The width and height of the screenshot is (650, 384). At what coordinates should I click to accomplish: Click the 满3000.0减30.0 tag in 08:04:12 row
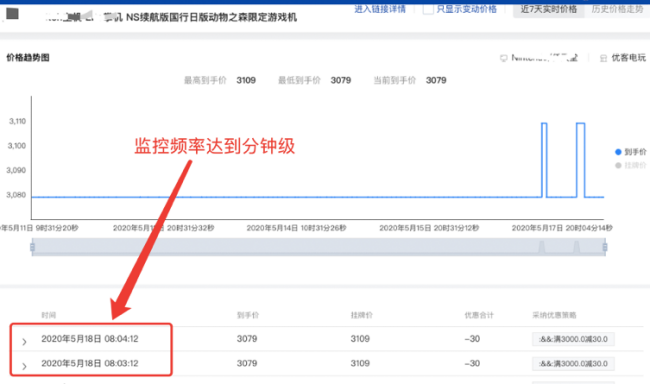[573, 339]
